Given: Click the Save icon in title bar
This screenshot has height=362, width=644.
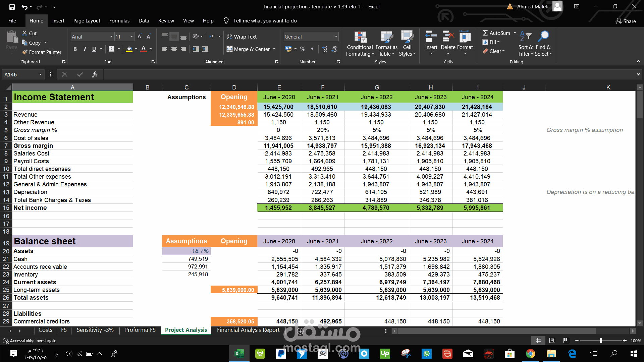Looking at the screenshot, I should [x=12, y=7].
